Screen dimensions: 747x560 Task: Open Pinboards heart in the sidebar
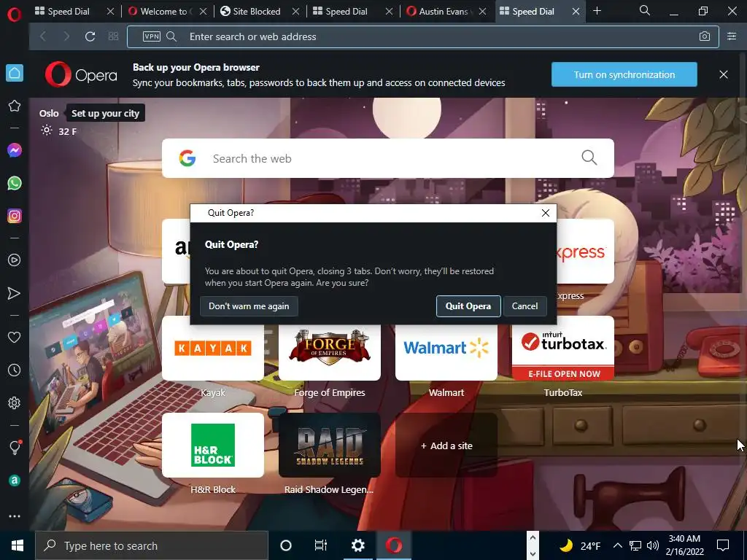15,337
